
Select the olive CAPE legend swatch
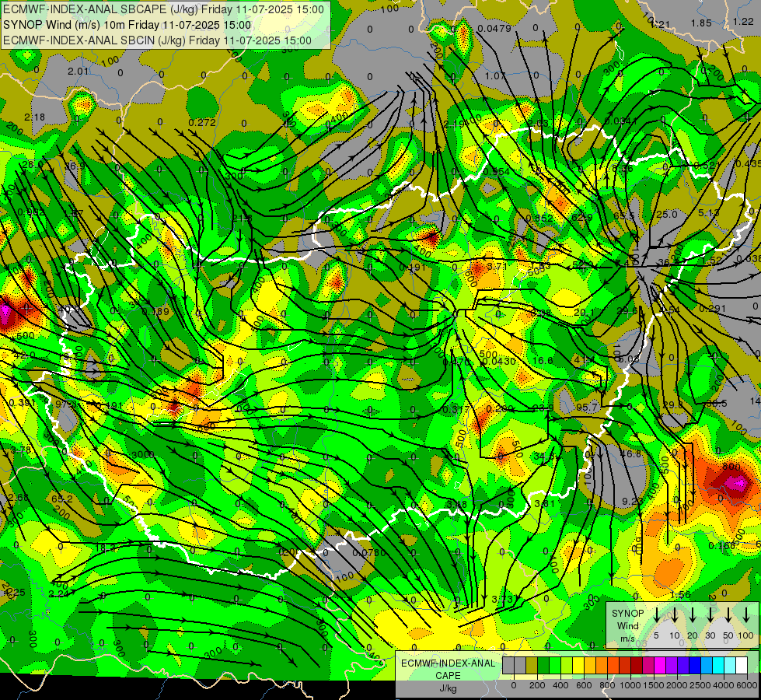coord(532,665)
